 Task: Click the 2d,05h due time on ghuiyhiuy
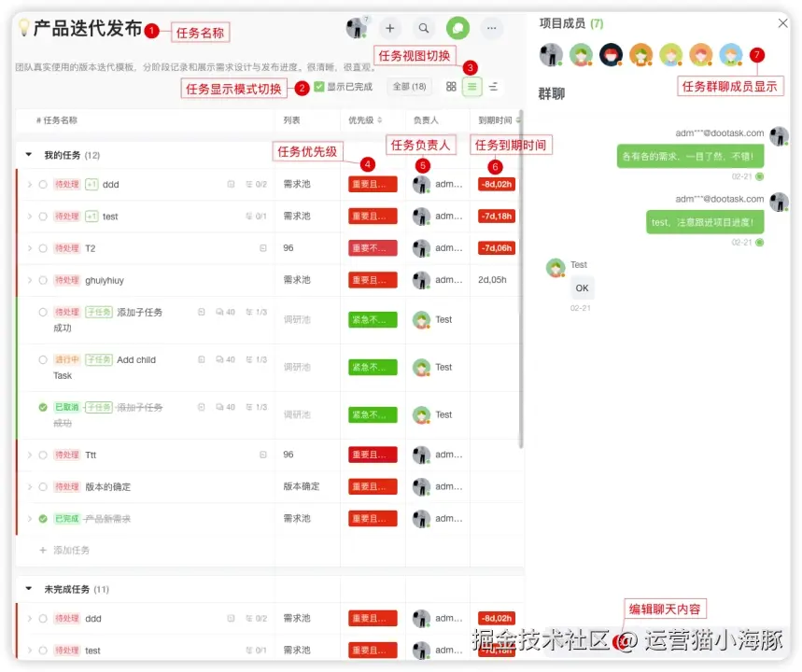[492, 280]
